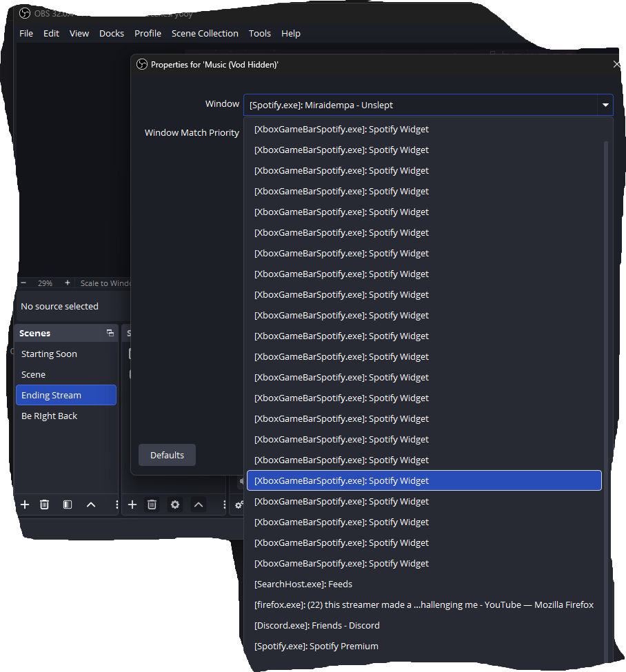Open the Edit menu
Image resolution: width=626 pixels, height=672 pixels.
pyautogui.click(x=51, y=34)
